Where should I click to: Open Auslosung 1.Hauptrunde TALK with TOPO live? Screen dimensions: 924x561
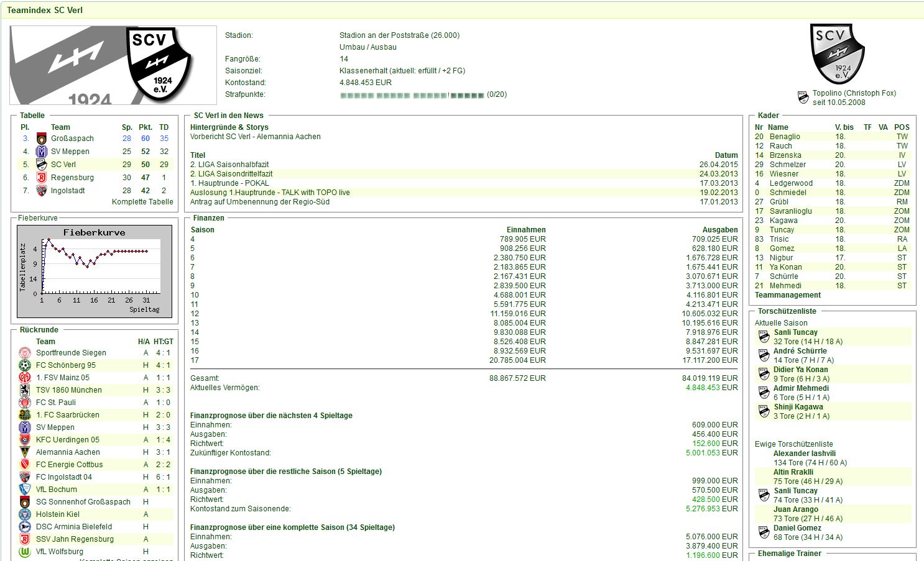pyautogui.click(x=270, y=193)
